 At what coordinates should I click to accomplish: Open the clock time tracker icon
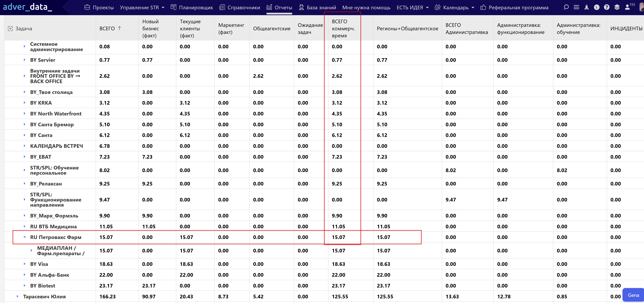point(597,7)
